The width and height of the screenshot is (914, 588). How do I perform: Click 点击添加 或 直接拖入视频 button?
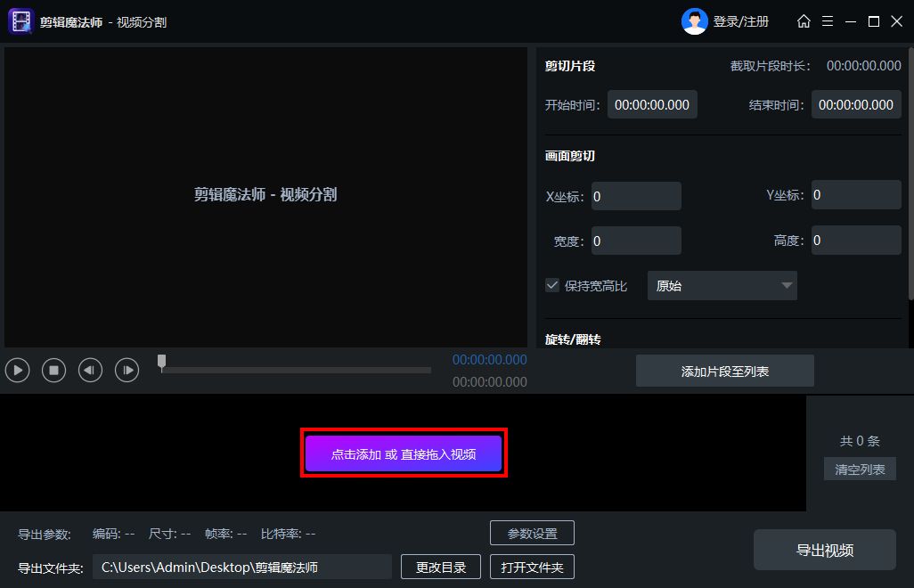[404, 454]
